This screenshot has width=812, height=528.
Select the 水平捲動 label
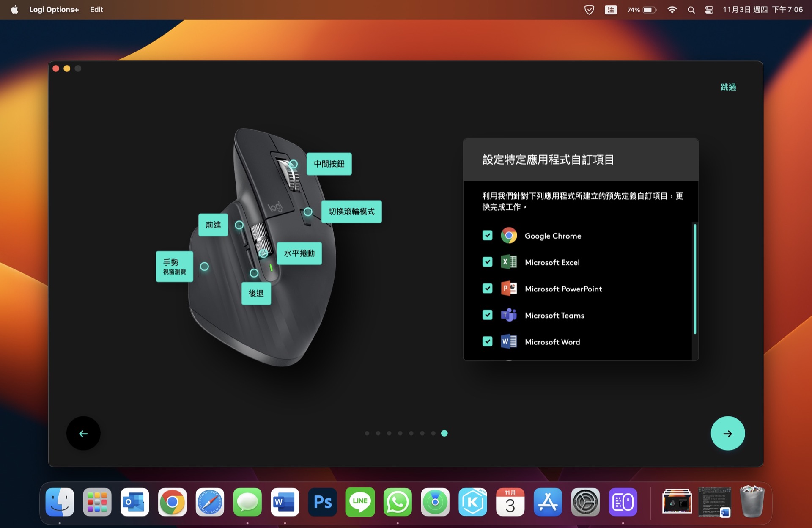coord(299,253)
